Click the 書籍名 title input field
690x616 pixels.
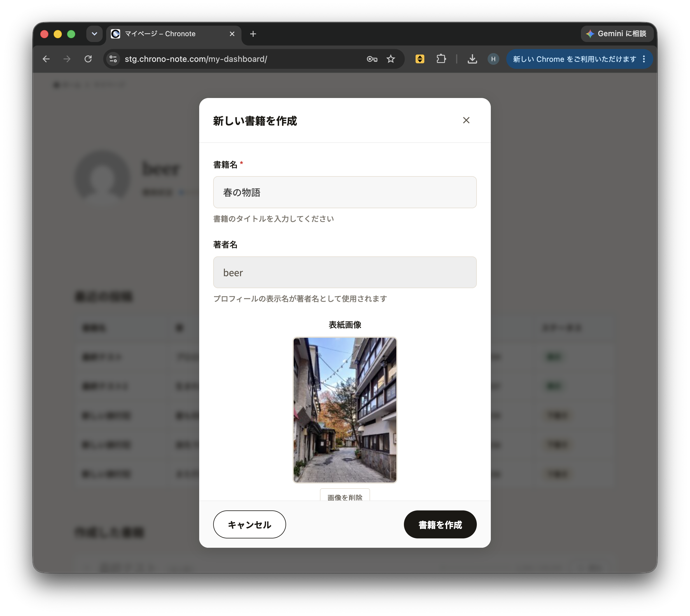tap(344, 192)
